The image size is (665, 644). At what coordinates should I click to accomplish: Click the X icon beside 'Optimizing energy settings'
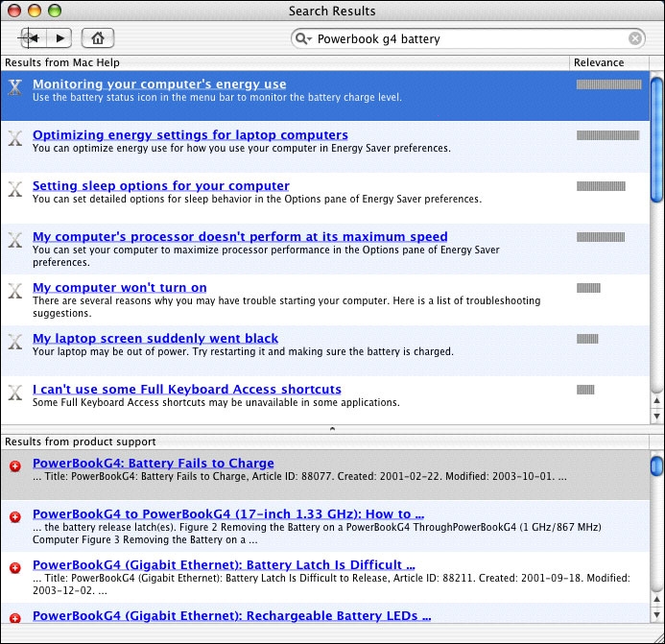click(x=15, y=138)
